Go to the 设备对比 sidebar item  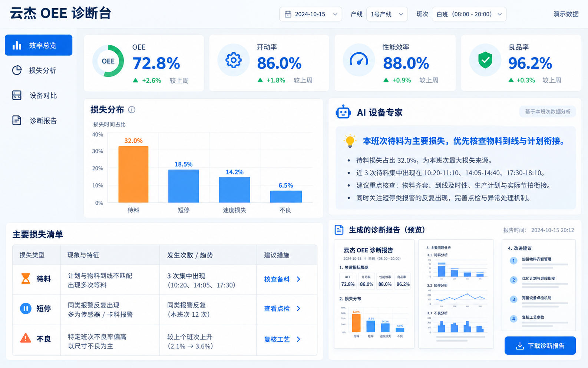click(39, 95)
